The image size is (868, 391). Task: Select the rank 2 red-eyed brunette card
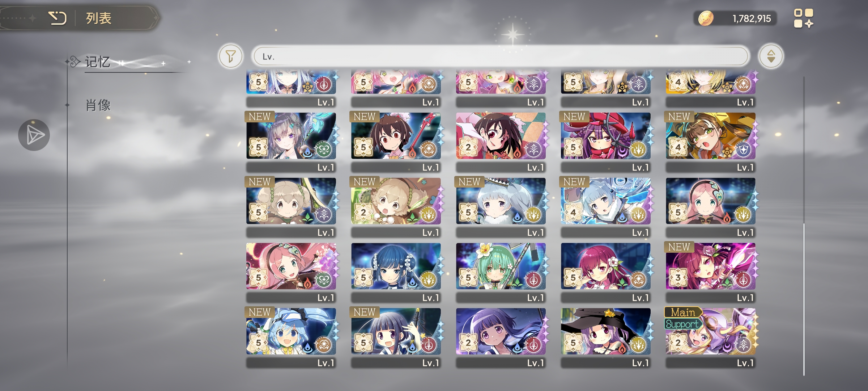tap(501, 142)
